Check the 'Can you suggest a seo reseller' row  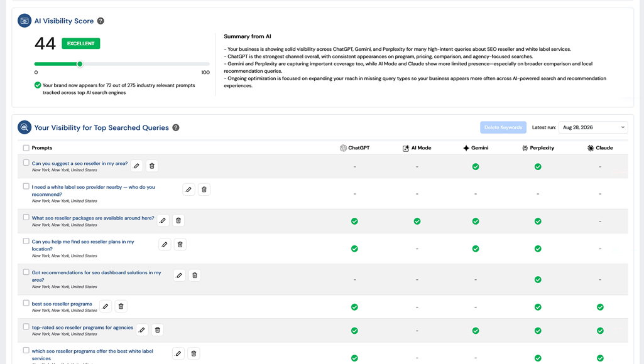pyautogui.click(x=26, y=163)
